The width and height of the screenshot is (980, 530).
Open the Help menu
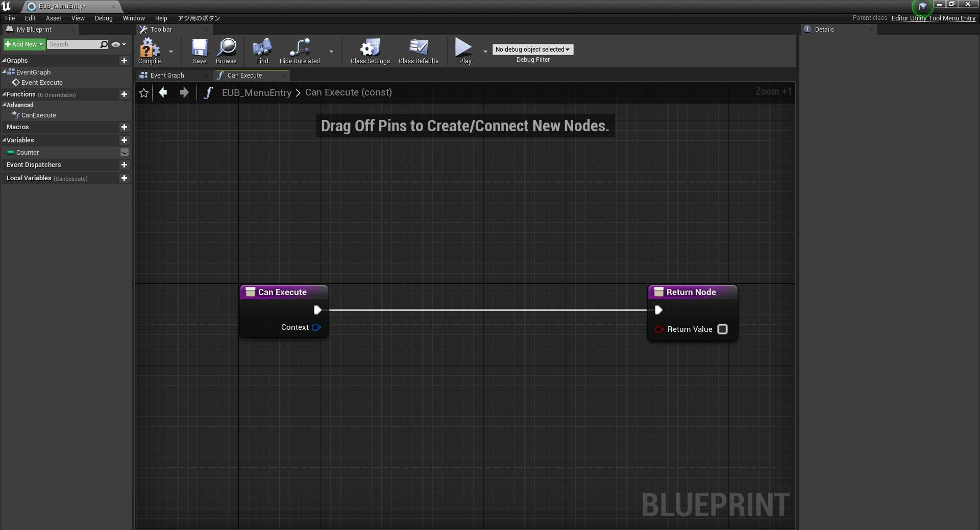point(161,18)
